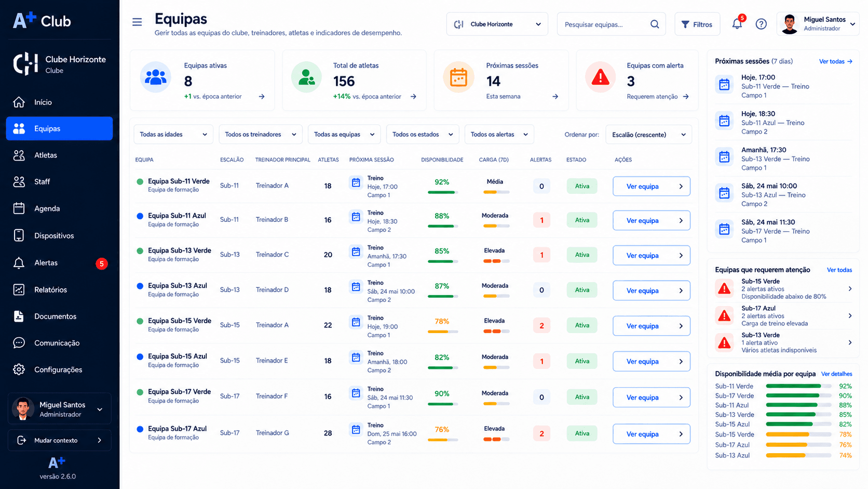The height and width of the screenshot is (489, 868).
Task: Click Ver todas link in Próximas sessões
Action: (x=836, y=61)
